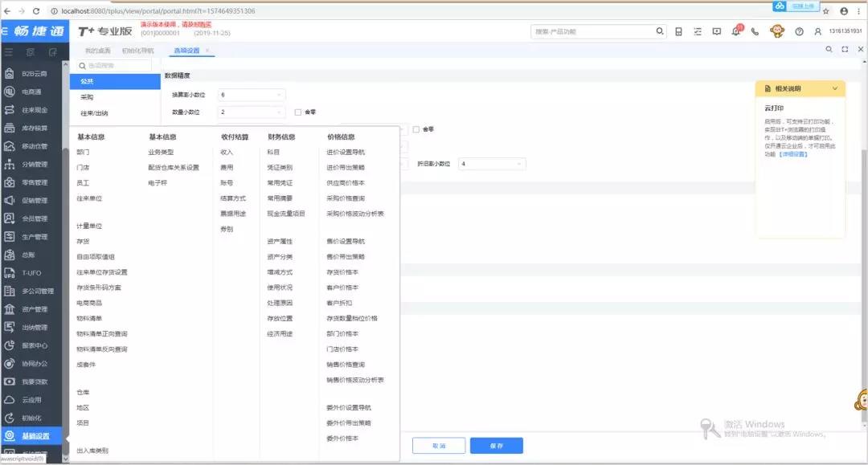This screenshot has height=465, width=868.
Task: Open the 数量小数位 dropdown showing 2
Action: (x=252, y=112)
